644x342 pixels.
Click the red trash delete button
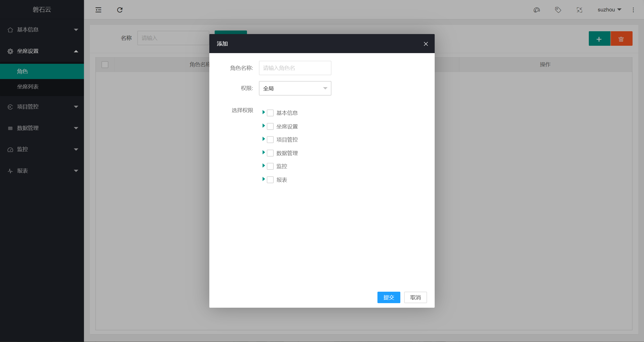(621, 39)
